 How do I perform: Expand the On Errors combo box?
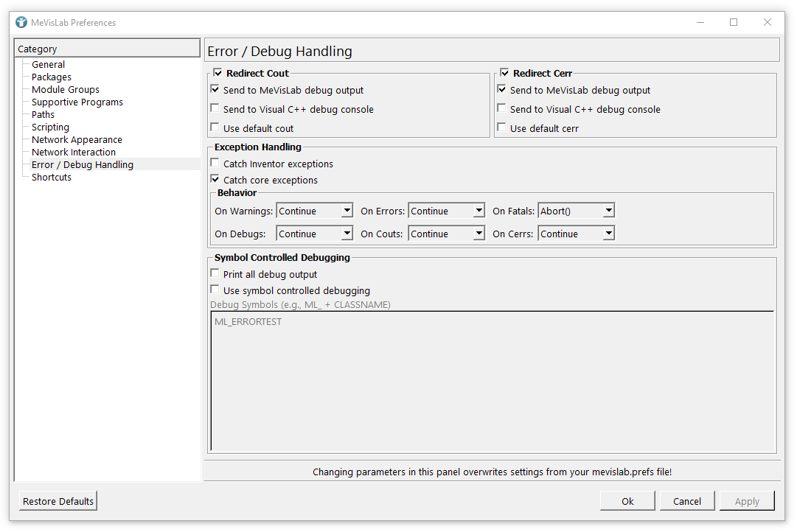click(446, 211)
